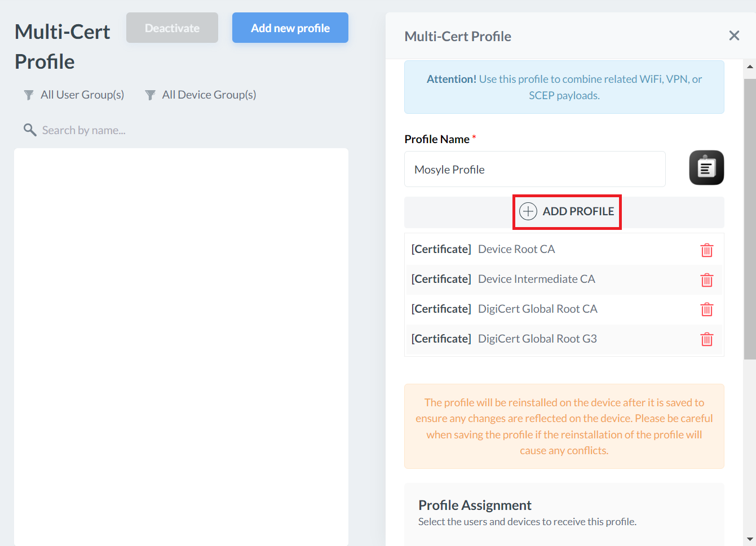The width and height of the screenshot is (756, 546).
Task: Click the ADD PROFILE label
Action: (578, 211)
